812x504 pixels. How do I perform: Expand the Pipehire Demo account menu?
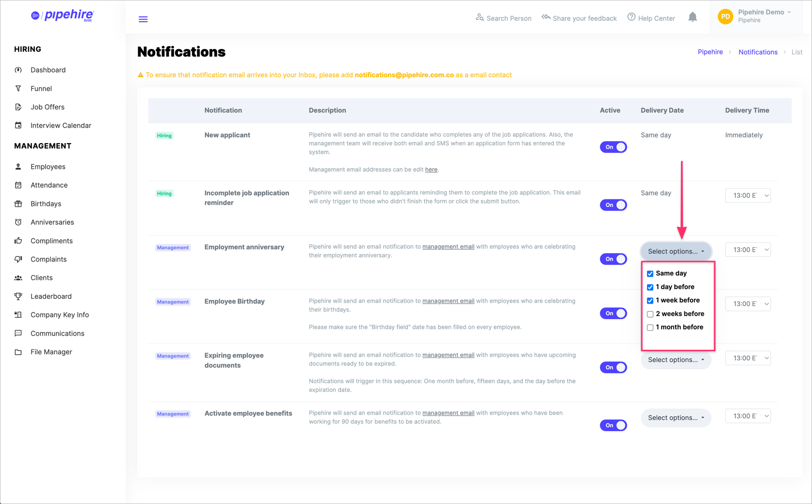click(x=764, y=16)
